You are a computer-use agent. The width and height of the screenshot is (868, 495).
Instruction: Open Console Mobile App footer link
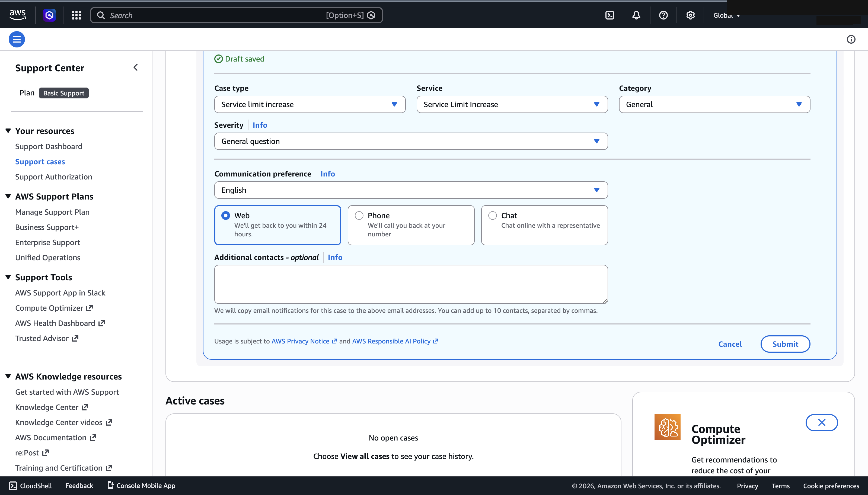pos(141,486)
